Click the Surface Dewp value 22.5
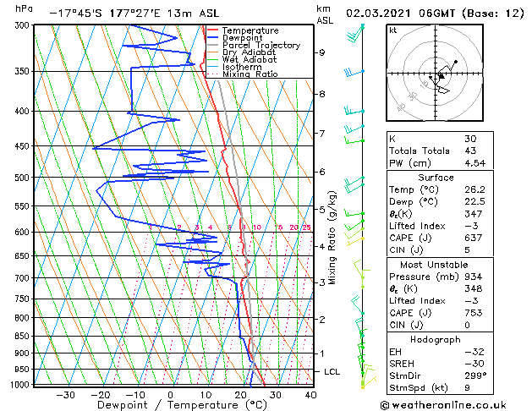This screenshot has height=411, width=532. pyautogui.click(x=475, y=202)
